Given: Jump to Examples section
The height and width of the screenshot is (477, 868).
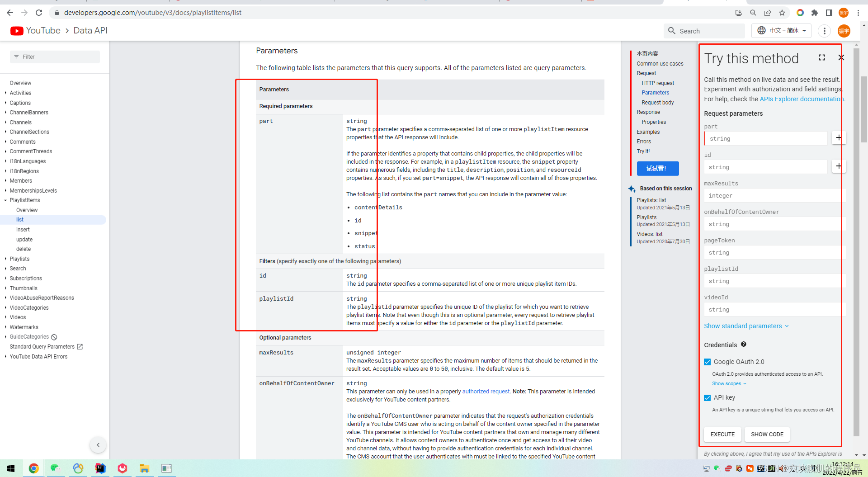Looking at the screenshot, I should [x=648, y=132].
